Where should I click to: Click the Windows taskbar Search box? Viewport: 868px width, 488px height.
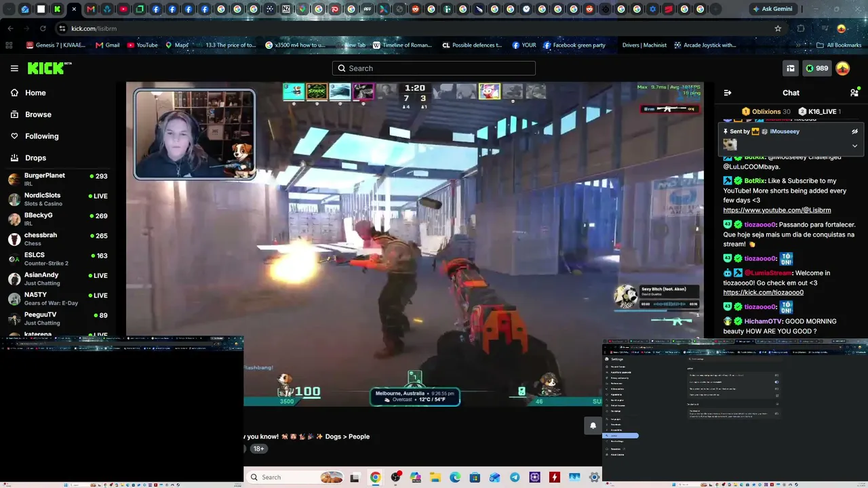pos(294,477)
